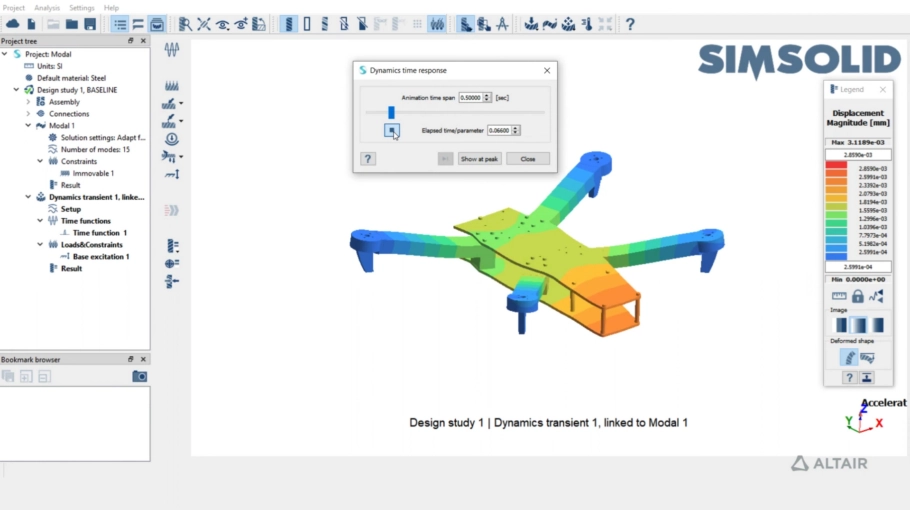This screenshot has height=510, width=910.
Task: Collapse the Project: Modal tree node
Action: point(5,54)
